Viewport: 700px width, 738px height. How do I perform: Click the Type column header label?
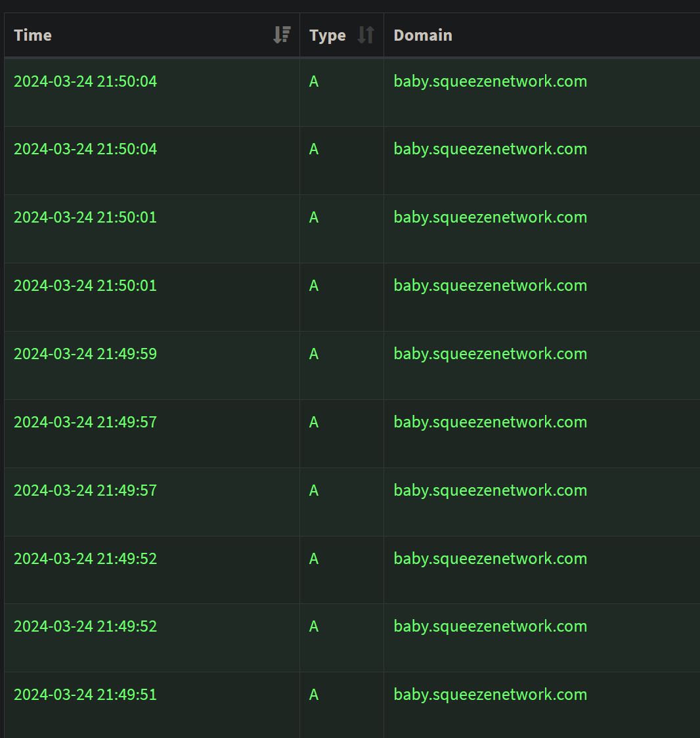point(328,35)
